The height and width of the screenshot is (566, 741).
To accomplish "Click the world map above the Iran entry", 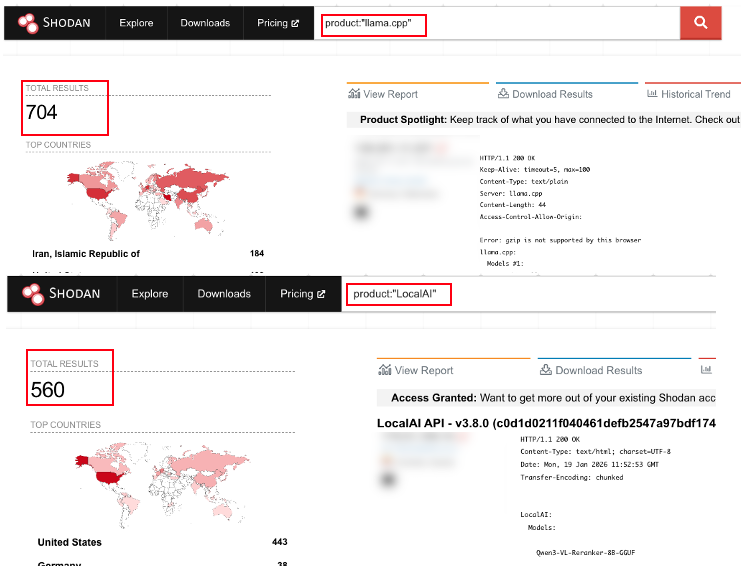I will [145, 195].
